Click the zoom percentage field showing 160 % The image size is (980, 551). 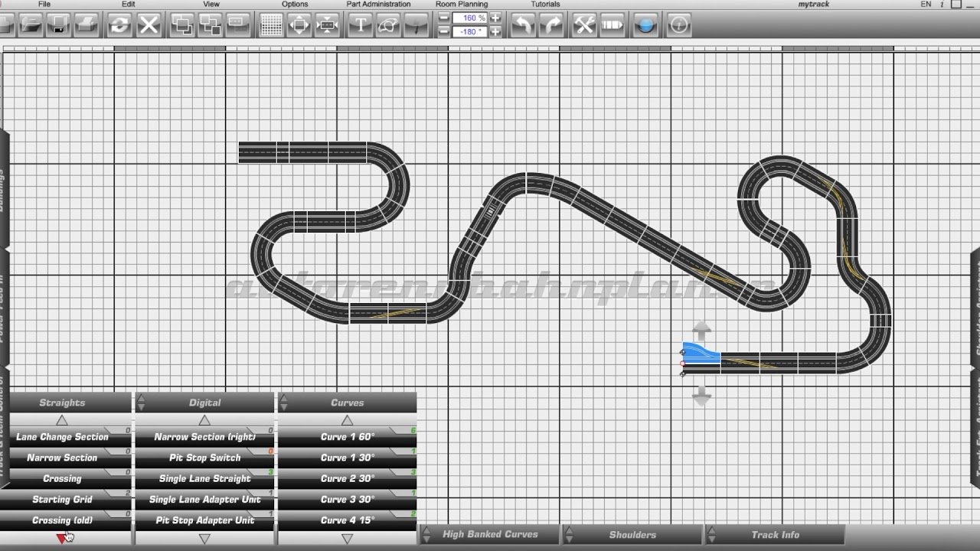tap(470, 18)
